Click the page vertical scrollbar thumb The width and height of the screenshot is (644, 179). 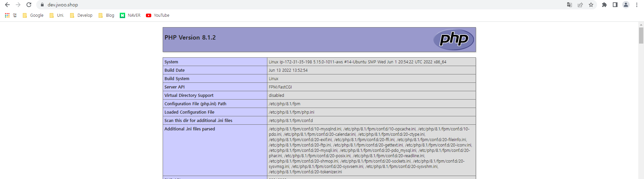click(x=641, y=35)
